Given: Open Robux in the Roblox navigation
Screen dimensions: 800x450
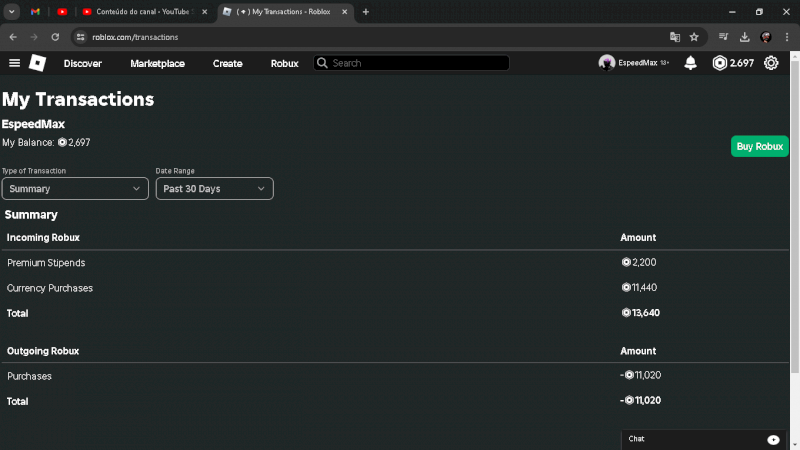Looking at the screenshot, I should point(284,64).
